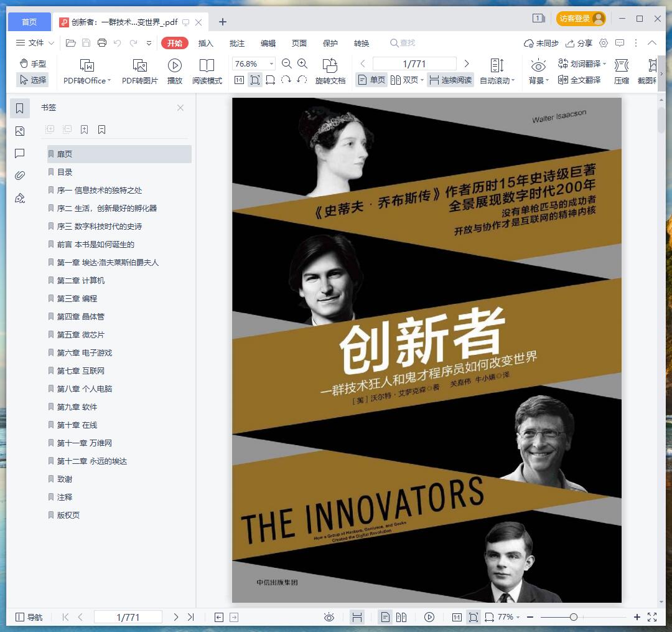The width and height of the screenshot is (672, 632).
Task: Toggle double page view in status bar
Action: click(401, 617)
